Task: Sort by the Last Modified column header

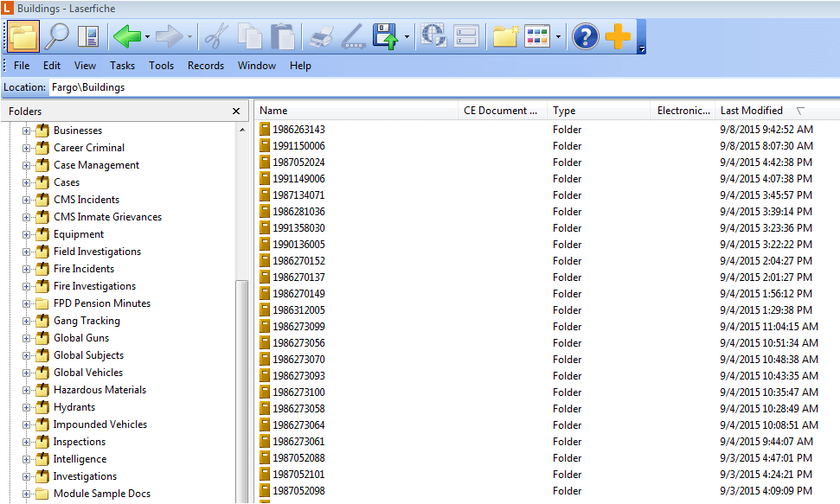Action: pos(778,111)
